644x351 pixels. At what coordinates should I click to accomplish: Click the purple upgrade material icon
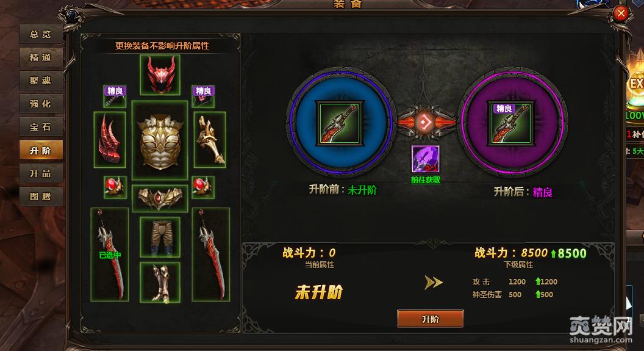(x=426, y=159)
